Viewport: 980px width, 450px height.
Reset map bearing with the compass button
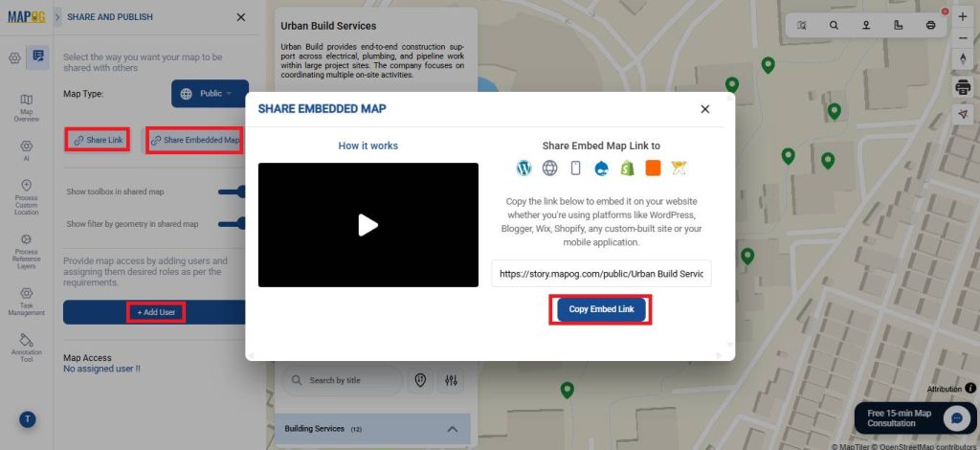(963, 59)
